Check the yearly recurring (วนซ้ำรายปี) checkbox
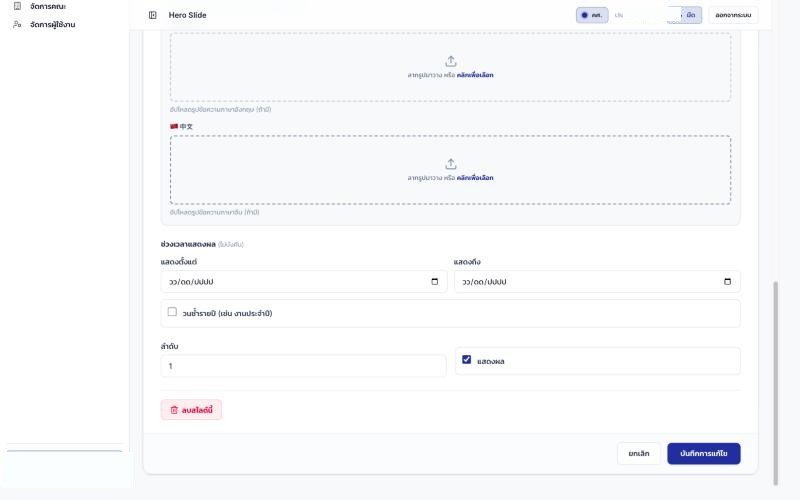The height and width of the screenshot is (500, 800). coord(172,312)
